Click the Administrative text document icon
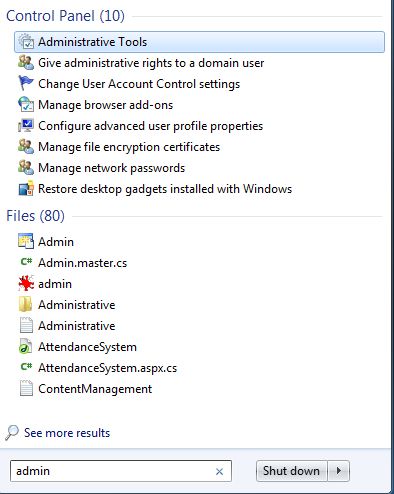 click(26, 325)
